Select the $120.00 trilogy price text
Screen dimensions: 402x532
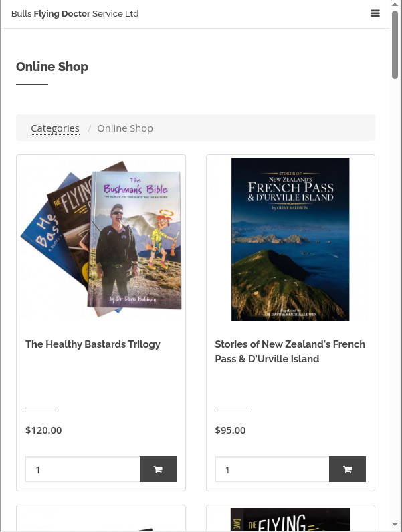pos(43,430)
